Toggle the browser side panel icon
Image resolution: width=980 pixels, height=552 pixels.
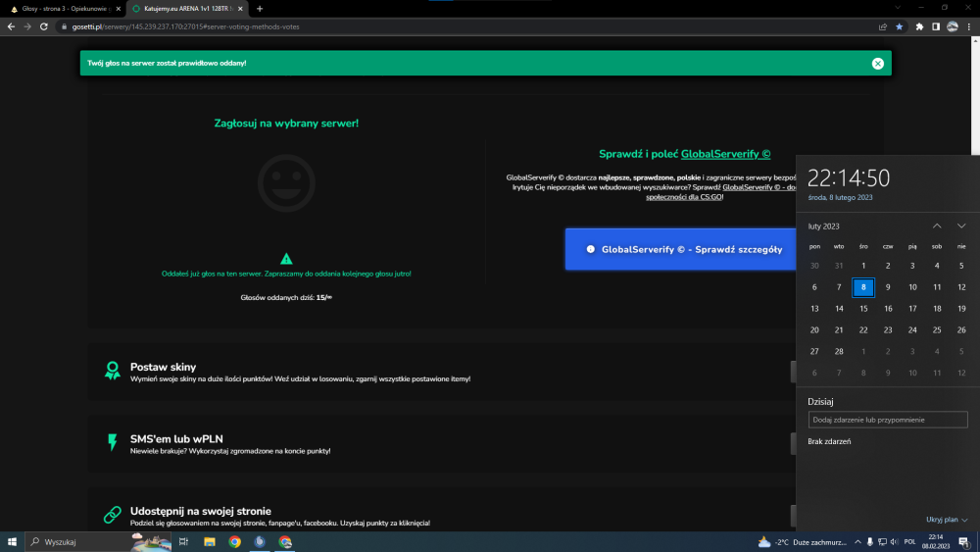pos(936,26)
